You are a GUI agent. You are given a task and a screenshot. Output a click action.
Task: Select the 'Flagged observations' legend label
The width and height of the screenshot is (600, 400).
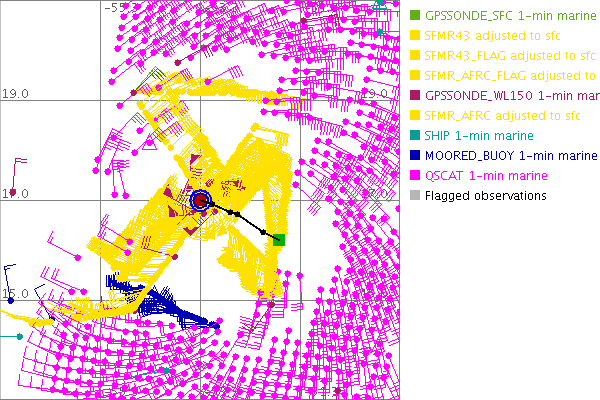485,196
